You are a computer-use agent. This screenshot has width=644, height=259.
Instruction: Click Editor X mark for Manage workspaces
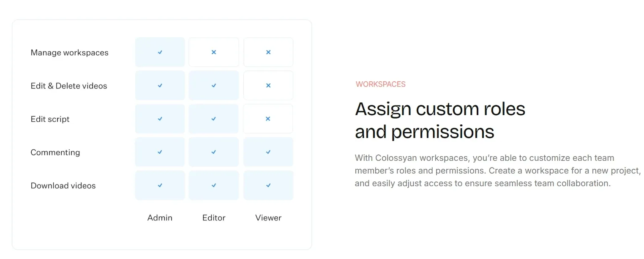click(x=214, y=52)
